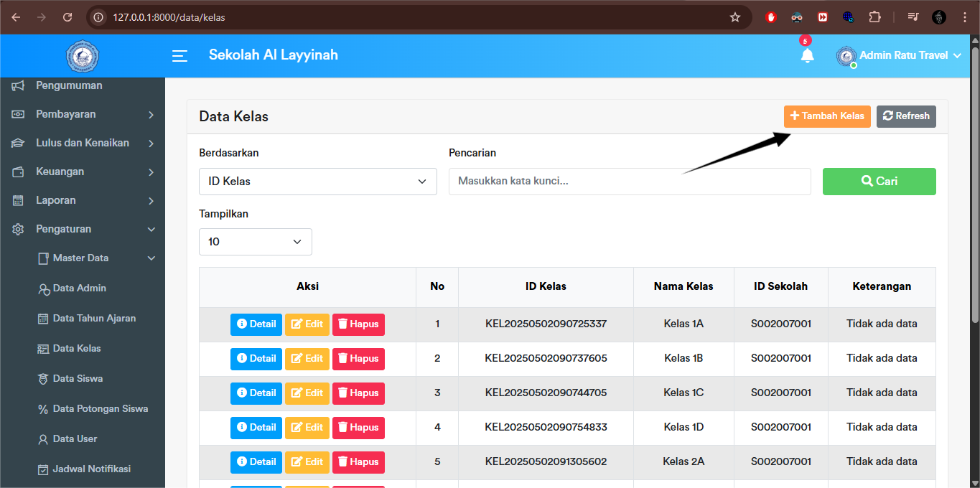The width and height of the screenshot is (980, 488).
Task: Click the calendar icon beside Jadwal Notifikasi
Action: point(45,469)
